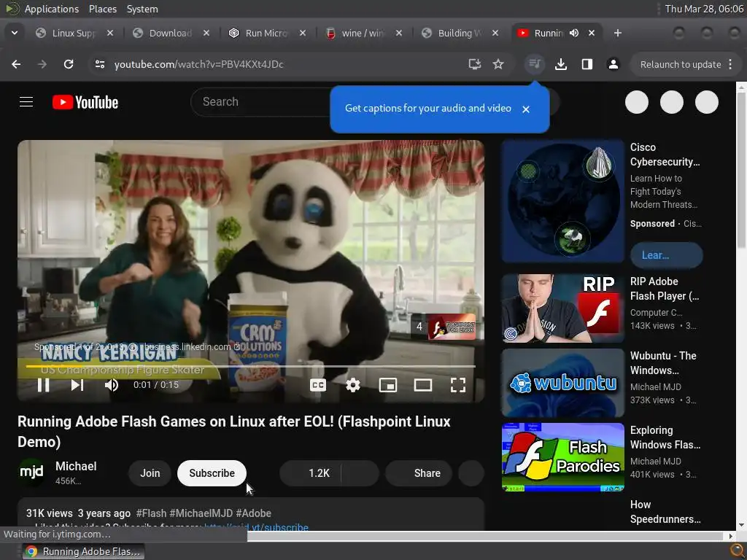Screen dimensions: 747x560
Task: Expand the tab search dropdown
Action: coord(15,33)
